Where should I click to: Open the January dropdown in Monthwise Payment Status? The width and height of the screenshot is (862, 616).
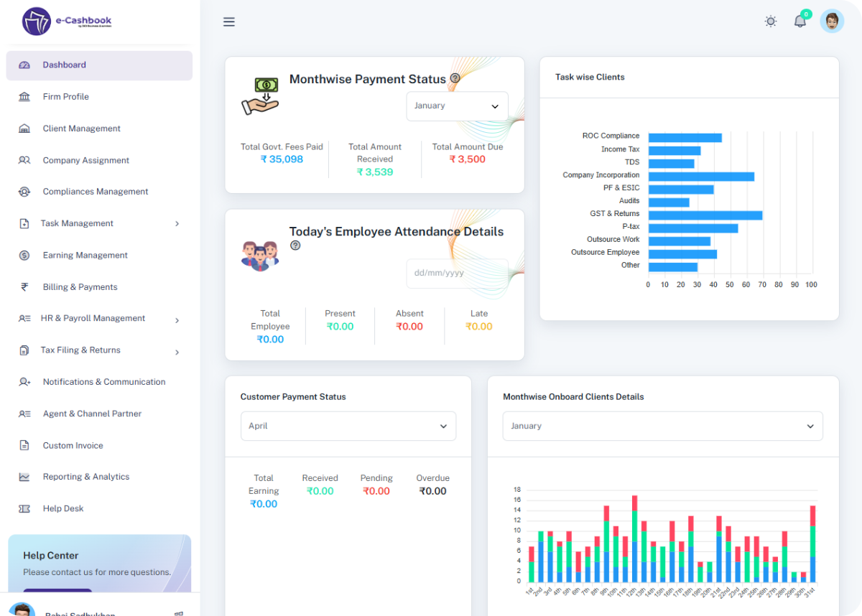[457, 106]
